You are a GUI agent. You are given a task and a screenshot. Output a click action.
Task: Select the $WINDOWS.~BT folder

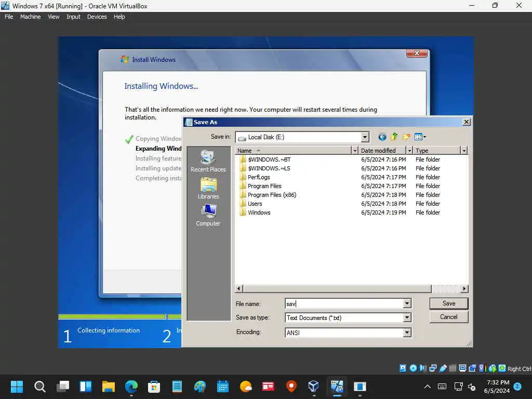[x=265, y=159]
